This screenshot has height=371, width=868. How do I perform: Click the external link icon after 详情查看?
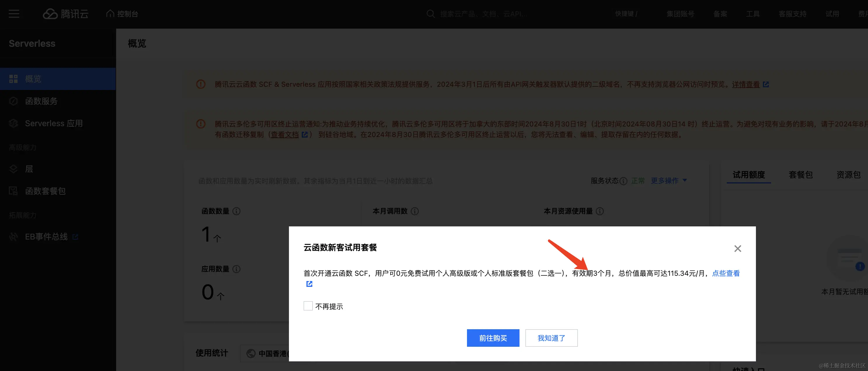coord(766,84)
